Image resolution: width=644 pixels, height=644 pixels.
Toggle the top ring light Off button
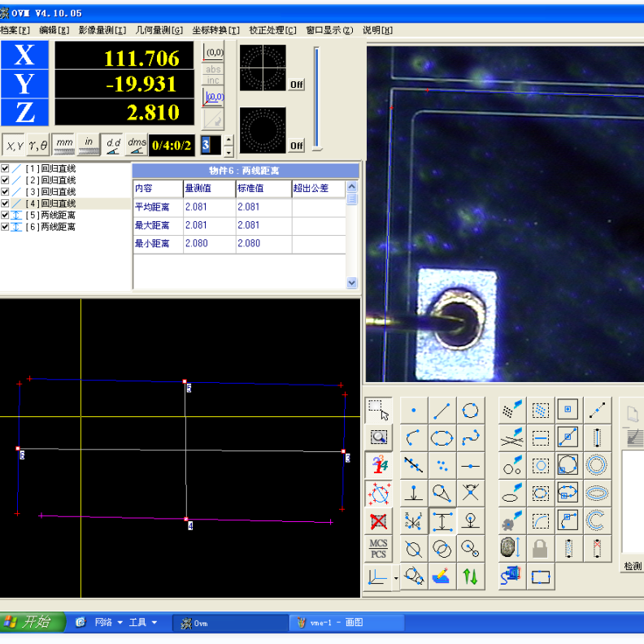pyautogui.click(x=296, y=85)
